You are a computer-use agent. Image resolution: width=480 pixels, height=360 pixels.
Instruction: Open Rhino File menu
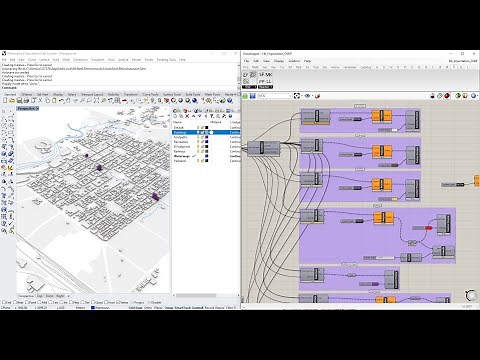(4, 60)
